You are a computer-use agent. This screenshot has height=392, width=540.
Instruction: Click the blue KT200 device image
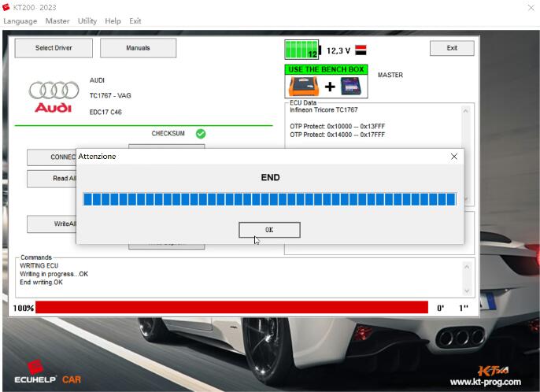351,86
